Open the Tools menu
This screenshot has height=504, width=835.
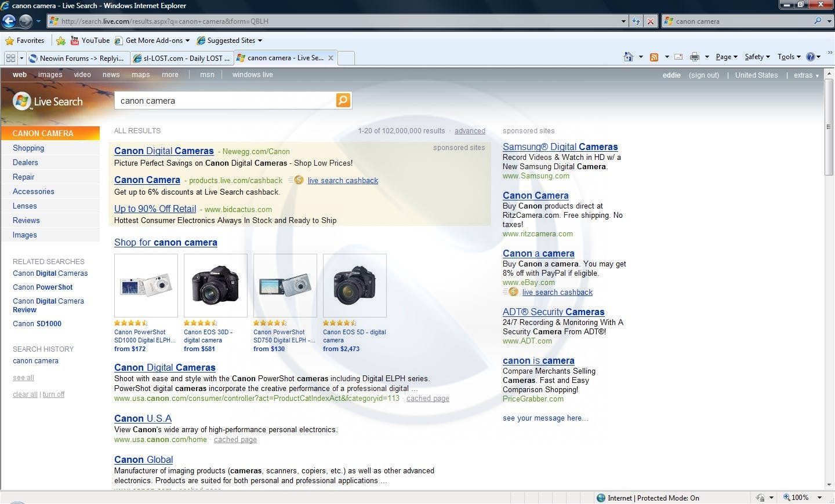789,57
